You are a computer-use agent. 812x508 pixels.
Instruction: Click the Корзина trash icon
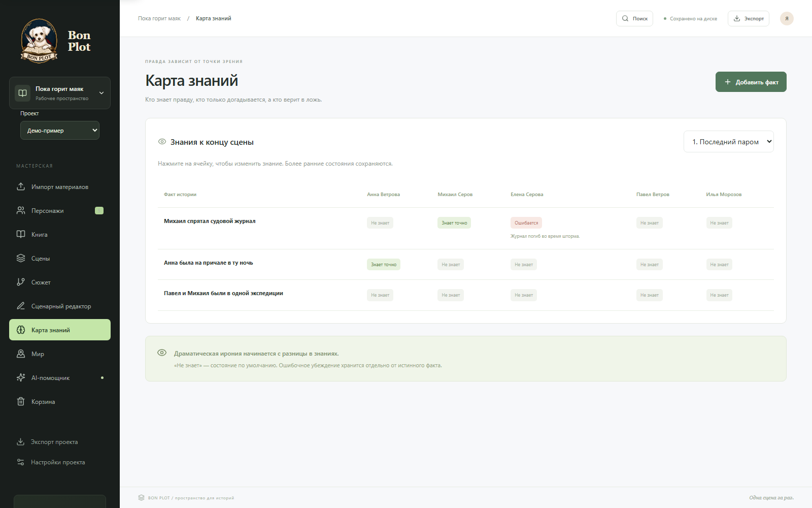click(x=21, y=401)
